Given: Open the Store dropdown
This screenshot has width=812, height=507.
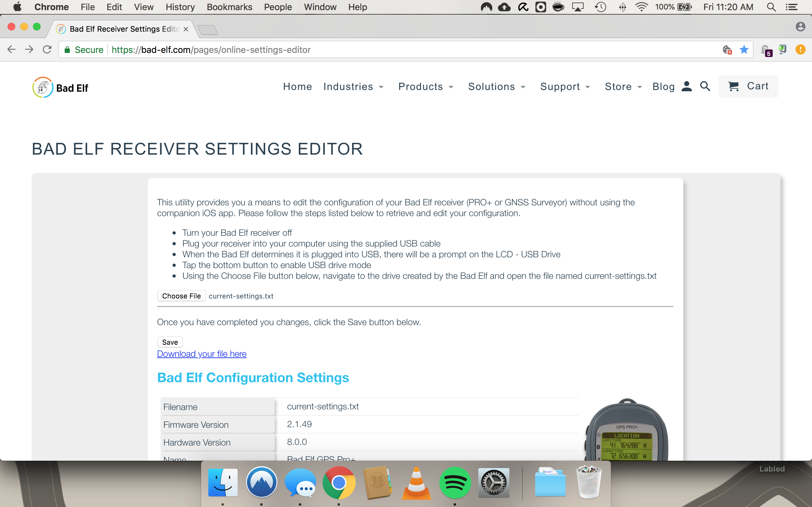Looking at the screenshot, I should click(623, 87).
